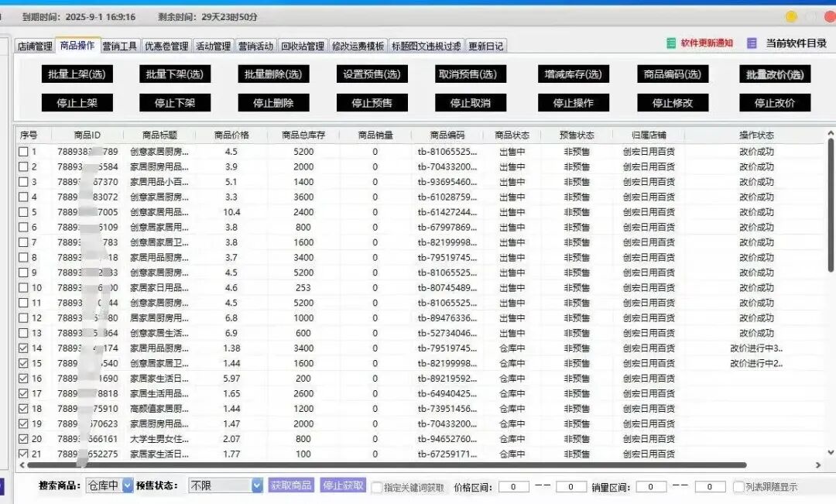Viewport: 836px width, 504px height.
Task: Click the 销量区间 maximum input field
Action: (x=710, y=486)
